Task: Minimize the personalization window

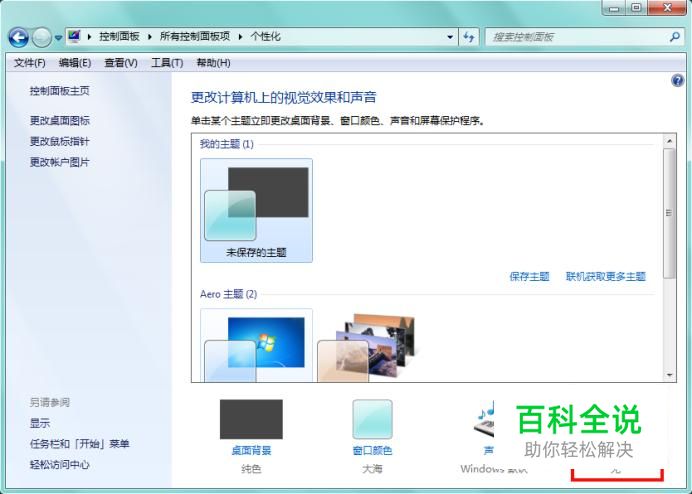Action: [x=614, y=8]
